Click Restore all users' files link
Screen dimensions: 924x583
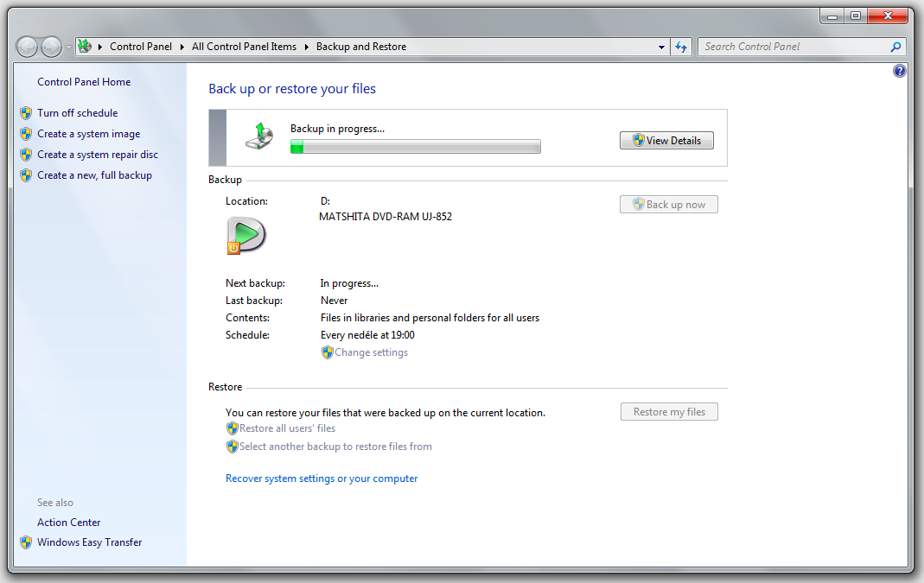[x=287, y=428]
